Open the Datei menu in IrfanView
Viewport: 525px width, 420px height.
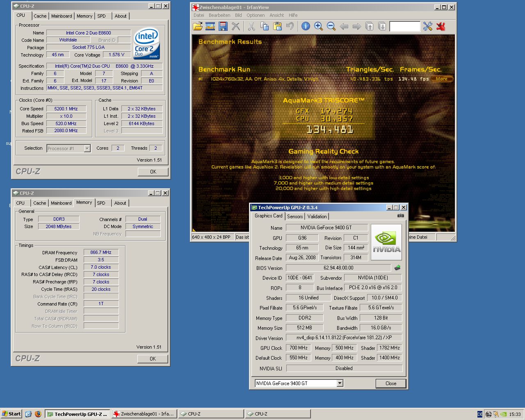click(199, 15)
